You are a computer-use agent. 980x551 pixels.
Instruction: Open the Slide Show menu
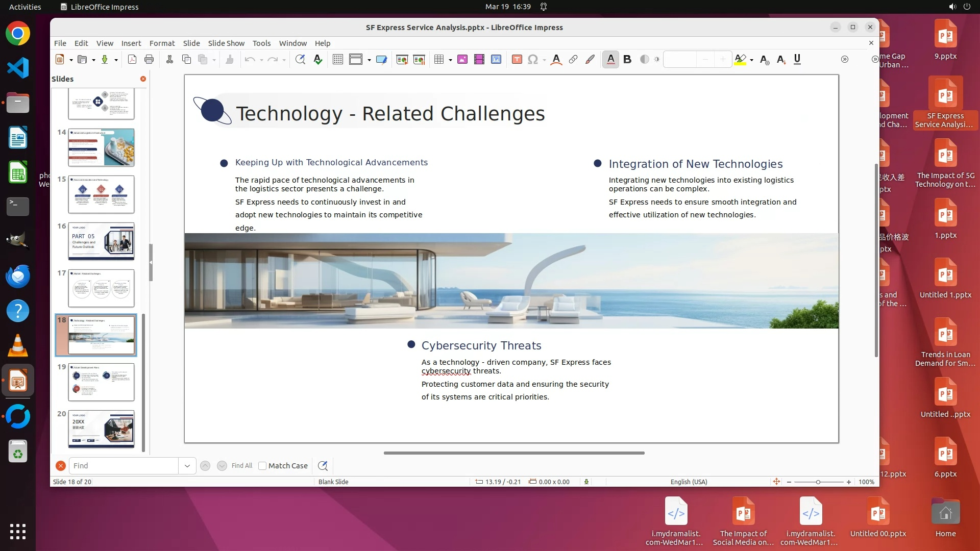pyautogui.click(x=226, y=43)
